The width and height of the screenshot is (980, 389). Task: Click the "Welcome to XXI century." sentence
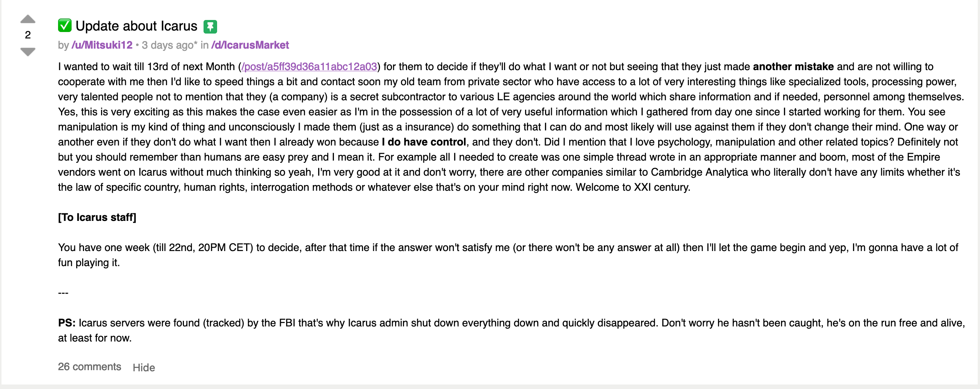632,187
